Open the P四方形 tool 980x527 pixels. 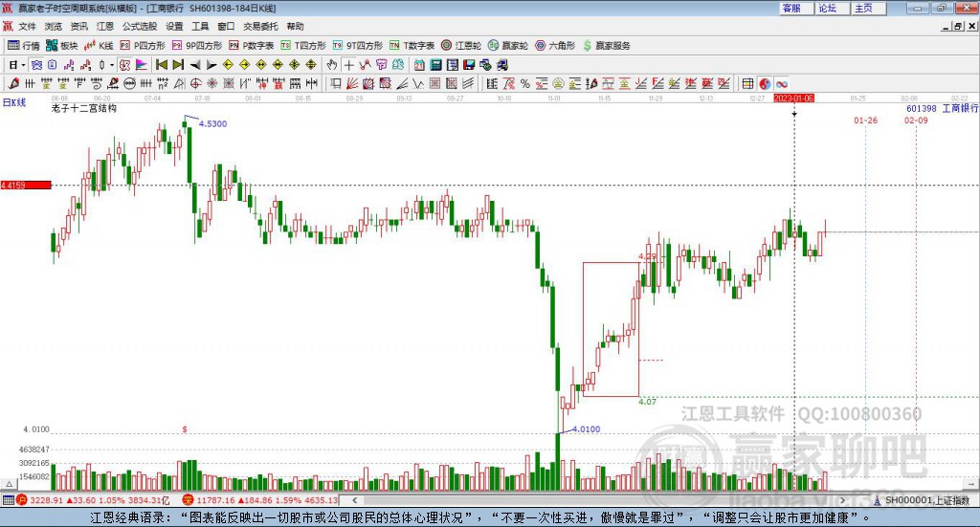(x=143, y=46)
